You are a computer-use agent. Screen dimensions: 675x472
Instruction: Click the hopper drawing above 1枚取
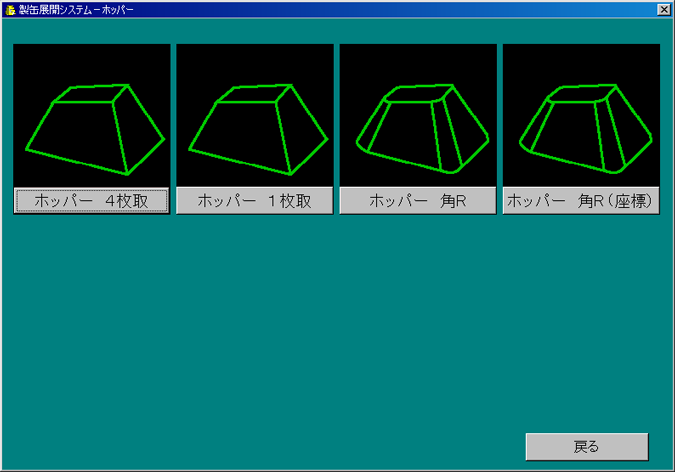point(255,115)
